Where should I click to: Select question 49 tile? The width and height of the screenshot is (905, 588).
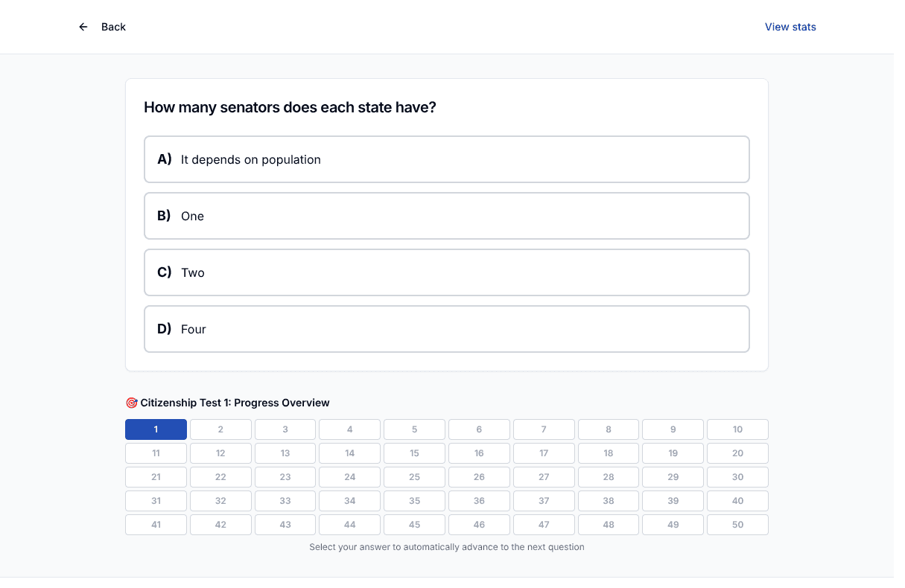[x=673, y=525]
